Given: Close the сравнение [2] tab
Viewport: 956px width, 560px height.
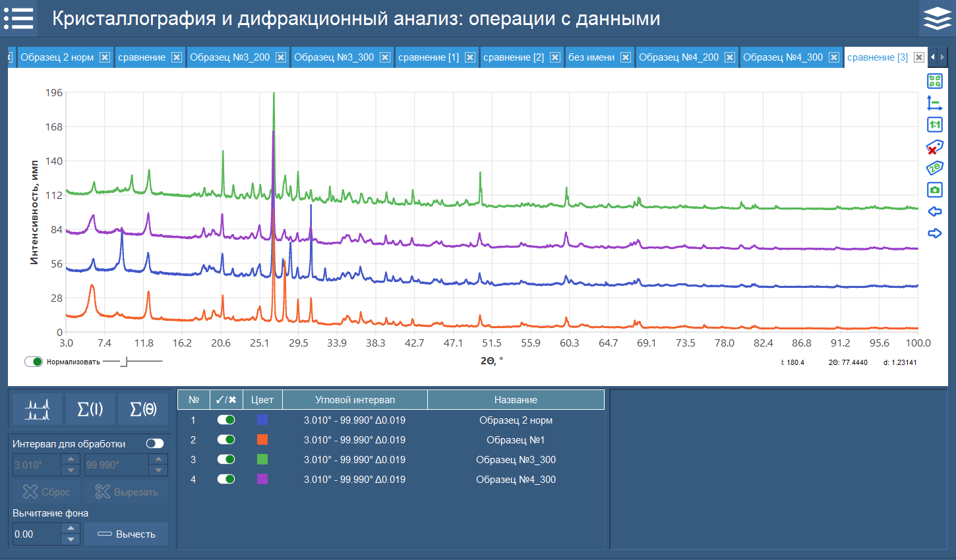Looking at the screenshot, I should tap(555, 57).
